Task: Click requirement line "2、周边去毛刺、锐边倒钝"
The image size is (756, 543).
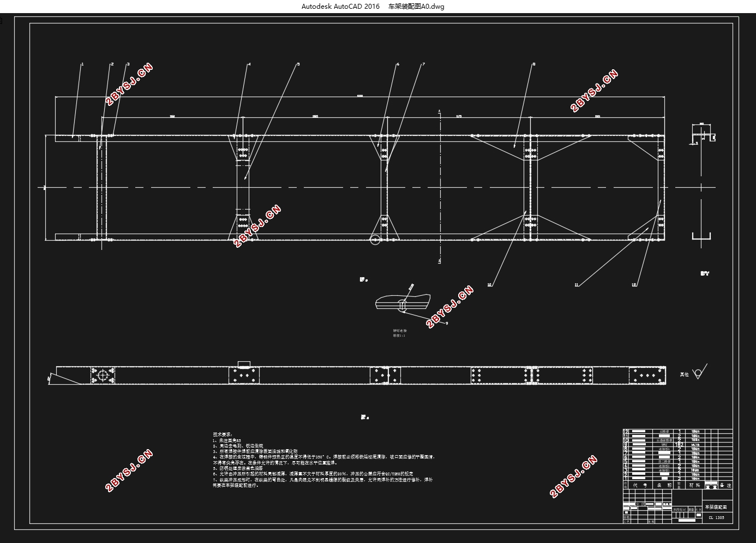Action: [x=238, y=446]
